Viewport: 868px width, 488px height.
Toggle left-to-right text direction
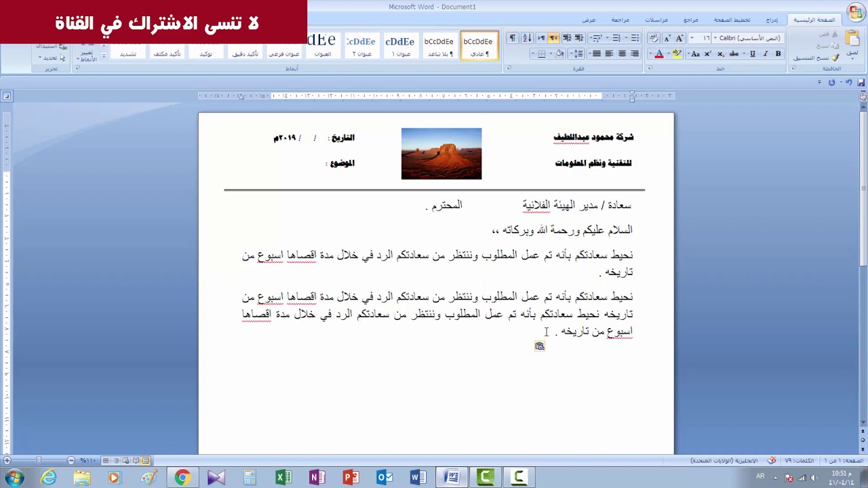coord(542,38)
